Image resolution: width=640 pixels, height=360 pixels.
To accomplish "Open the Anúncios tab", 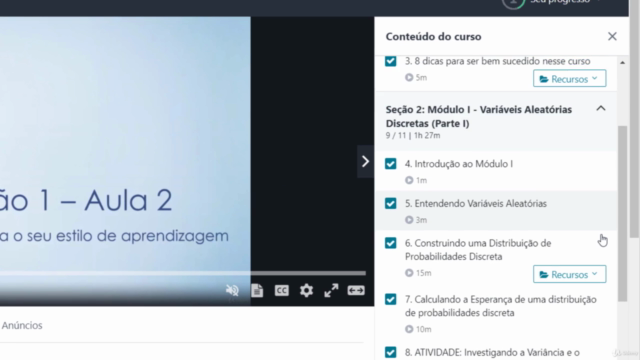I will click(x=22, y=325).
